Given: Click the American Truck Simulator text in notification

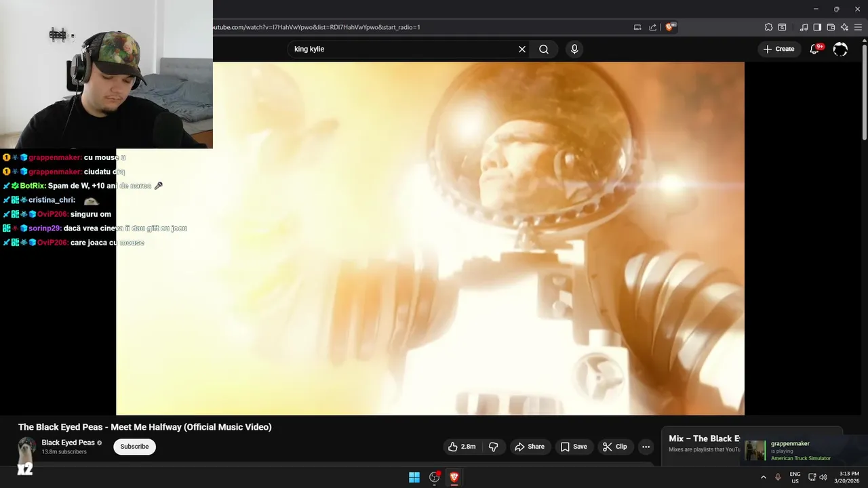Looking at the screenshot, I should (801, 458).
